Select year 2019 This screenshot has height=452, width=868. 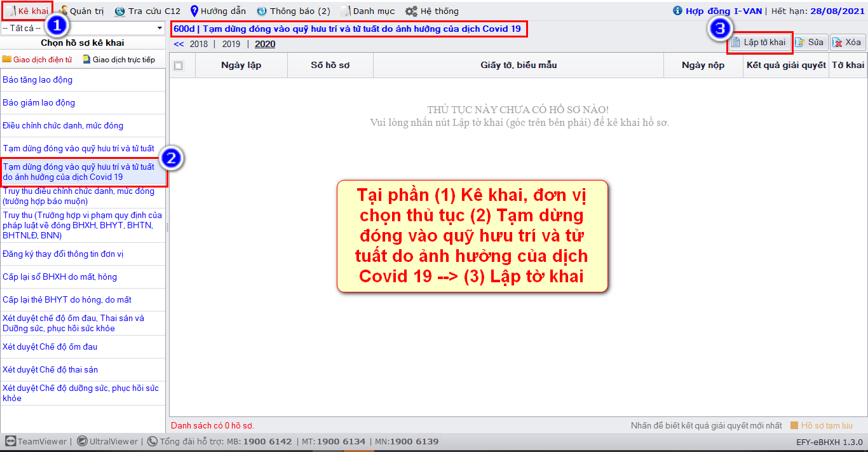pos(231,44)
